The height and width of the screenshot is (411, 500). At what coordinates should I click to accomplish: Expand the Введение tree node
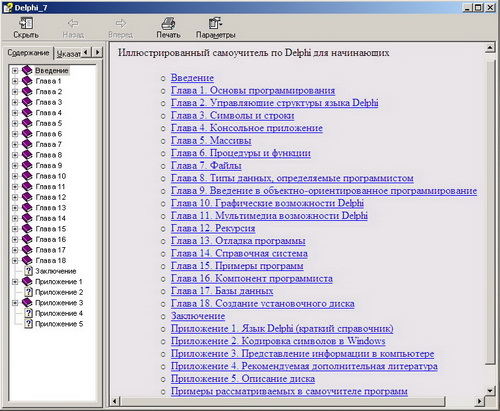click(15, 70)
